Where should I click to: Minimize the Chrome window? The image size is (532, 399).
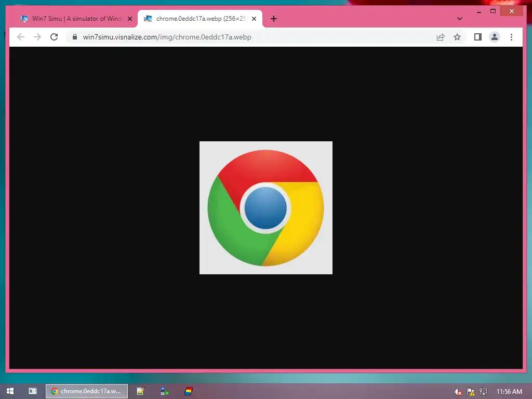tap(478, 11)
